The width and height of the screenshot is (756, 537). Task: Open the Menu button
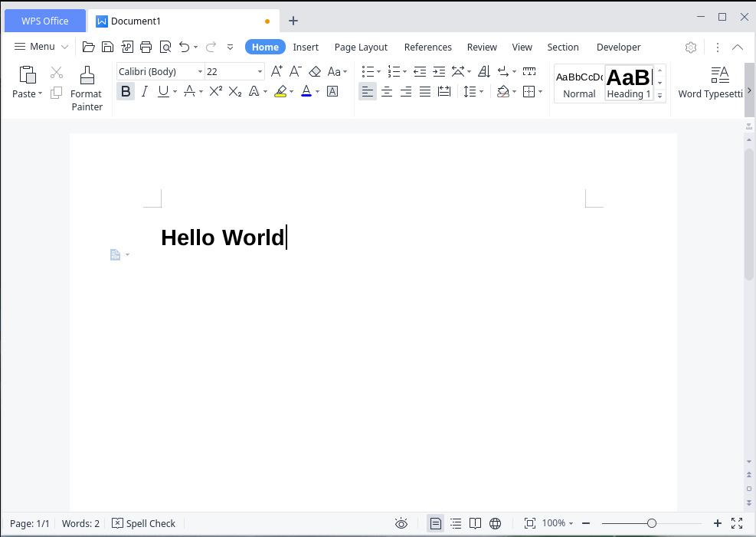click(41, 47)
